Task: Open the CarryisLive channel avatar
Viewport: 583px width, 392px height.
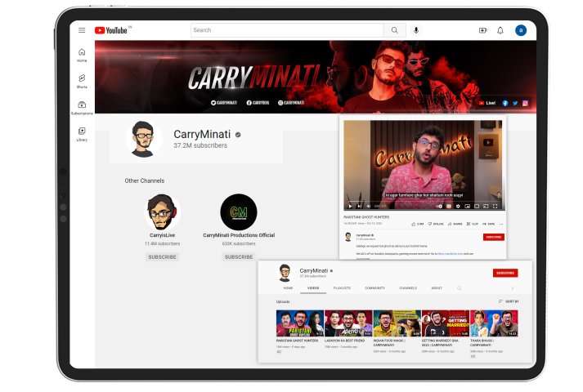Action: (162, 212)
